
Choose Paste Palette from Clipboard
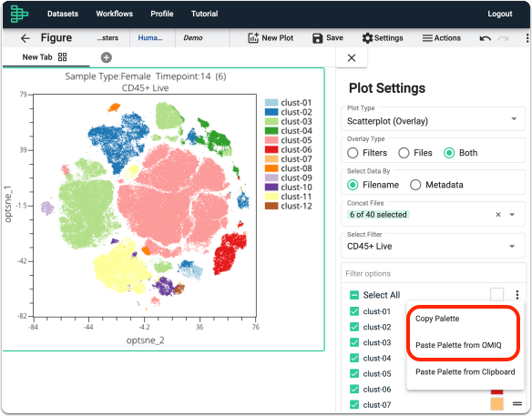[x=465, y=372]
